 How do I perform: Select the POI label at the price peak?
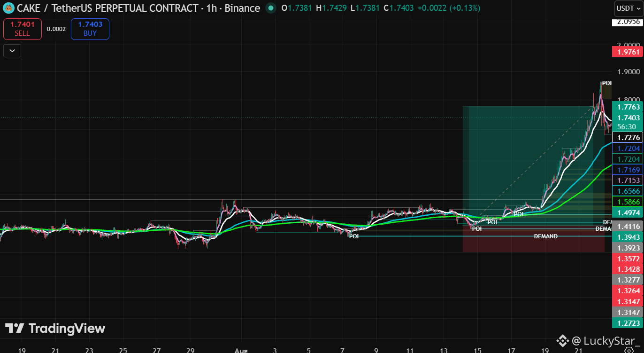click(607, 83)
